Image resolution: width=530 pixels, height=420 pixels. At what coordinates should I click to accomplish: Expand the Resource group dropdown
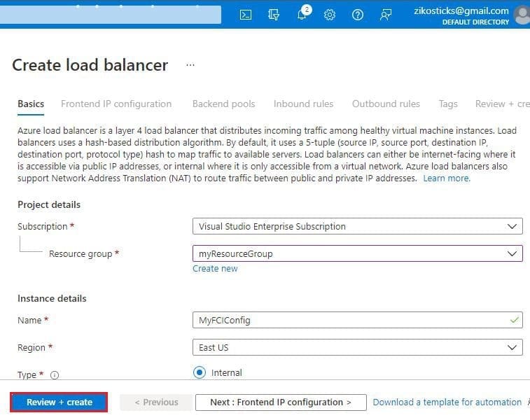tap(358, 254)
